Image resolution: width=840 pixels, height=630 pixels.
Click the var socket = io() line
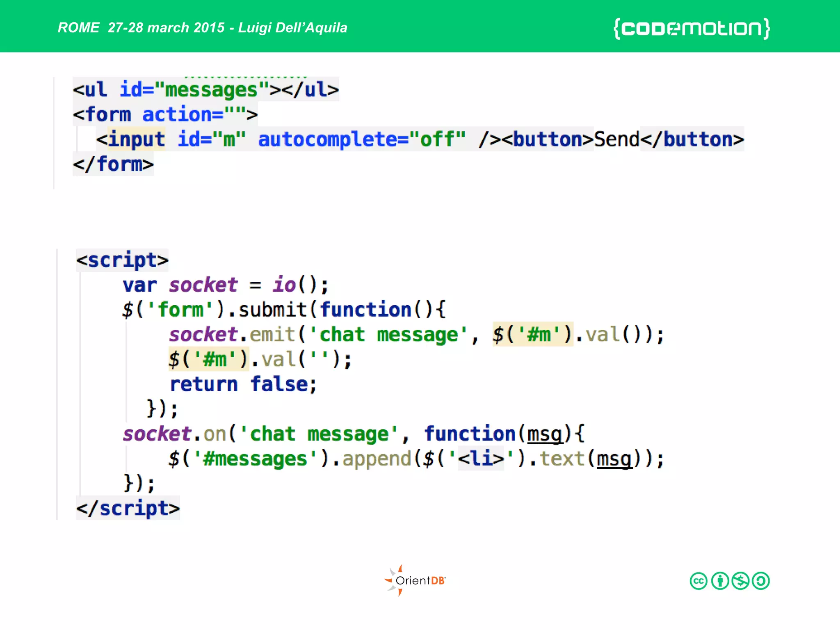click(x=226, y=285)
